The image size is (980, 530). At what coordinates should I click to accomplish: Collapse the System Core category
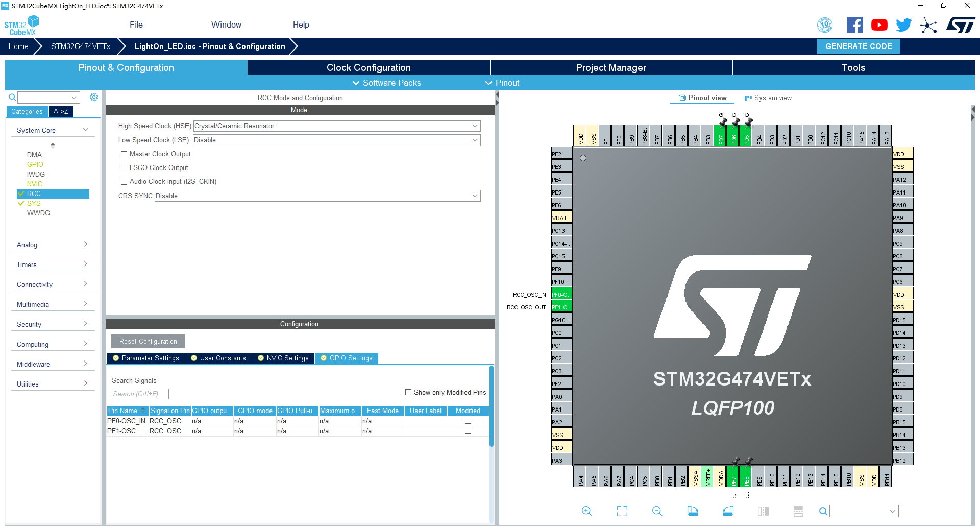pyautogui.click(x=85, y=130)
